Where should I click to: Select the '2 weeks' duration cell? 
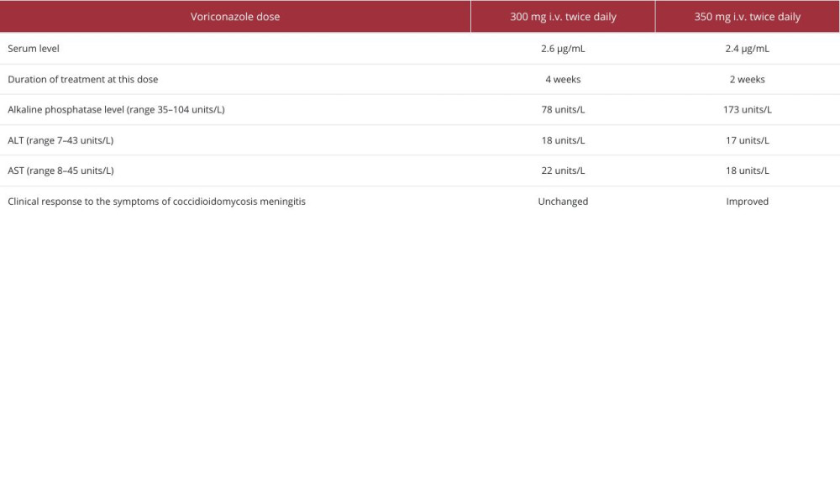[x=748, y=79]
